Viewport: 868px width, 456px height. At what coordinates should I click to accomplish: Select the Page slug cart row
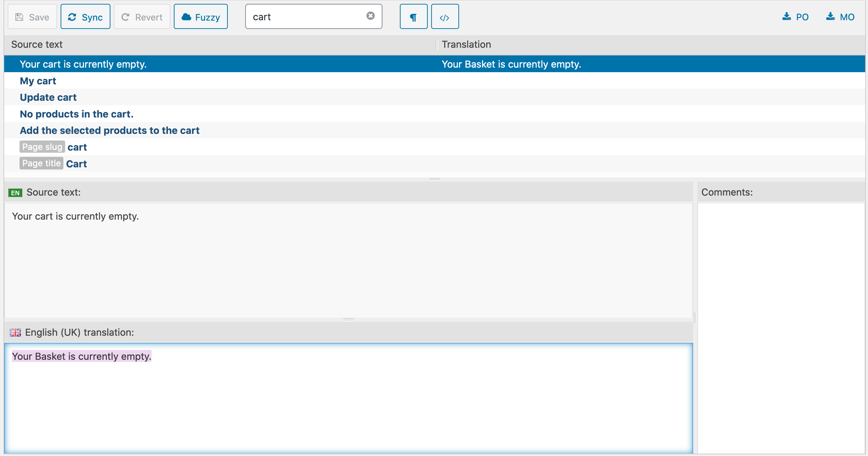77,147
